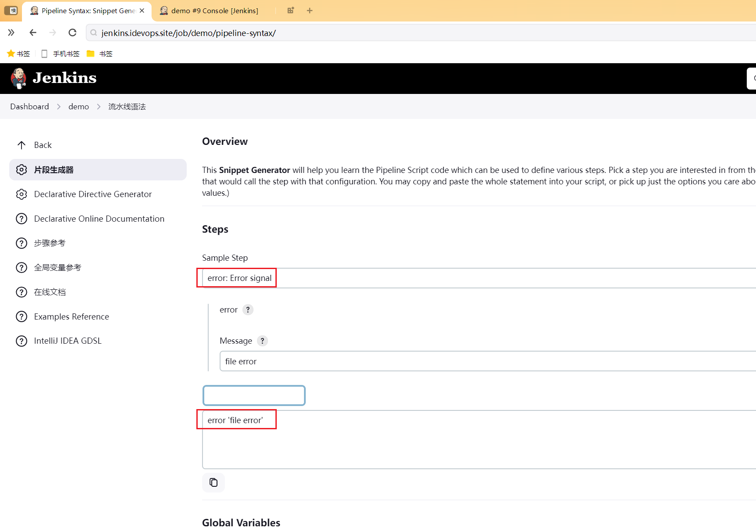Click gear icon for Declarative Directive Generator
The width and height of the screenshot is (756, 532).
(22, 194)
